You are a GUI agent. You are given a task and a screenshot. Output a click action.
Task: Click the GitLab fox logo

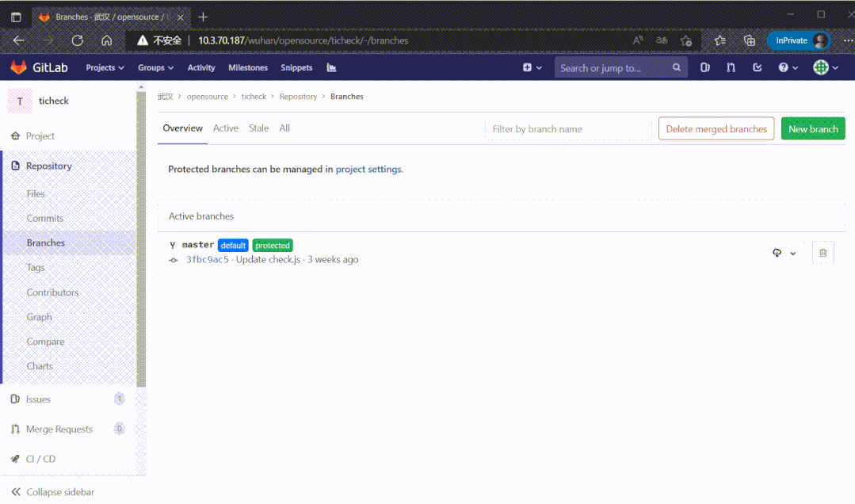[18, 68]
